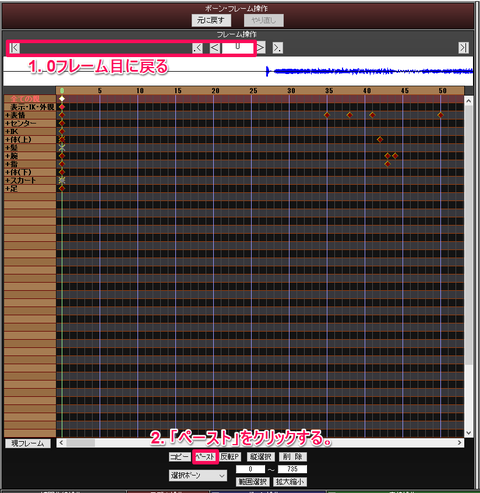Click the range end frame field 785
The image size is (480, 493).
(x=292, y=469)
